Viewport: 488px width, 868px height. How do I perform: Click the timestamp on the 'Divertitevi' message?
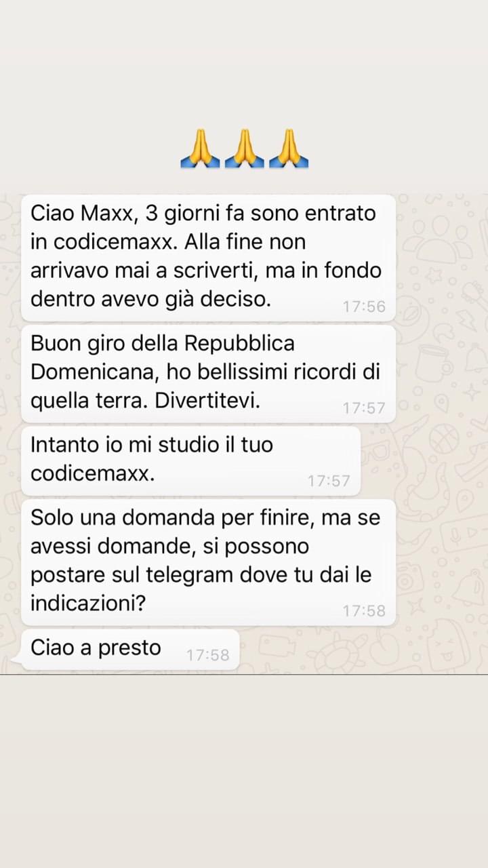364,408
